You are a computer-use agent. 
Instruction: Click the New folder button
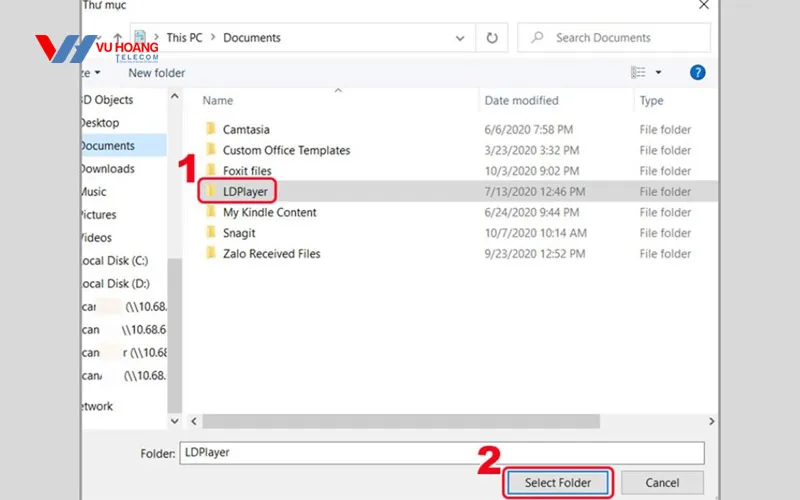click(x=156, y=73)
